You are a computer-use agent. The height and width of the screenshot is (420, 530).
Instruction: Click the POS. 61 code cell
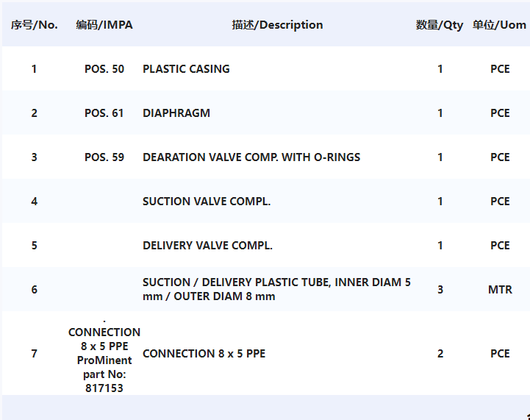pyautogui.click(x=104, y=113)
